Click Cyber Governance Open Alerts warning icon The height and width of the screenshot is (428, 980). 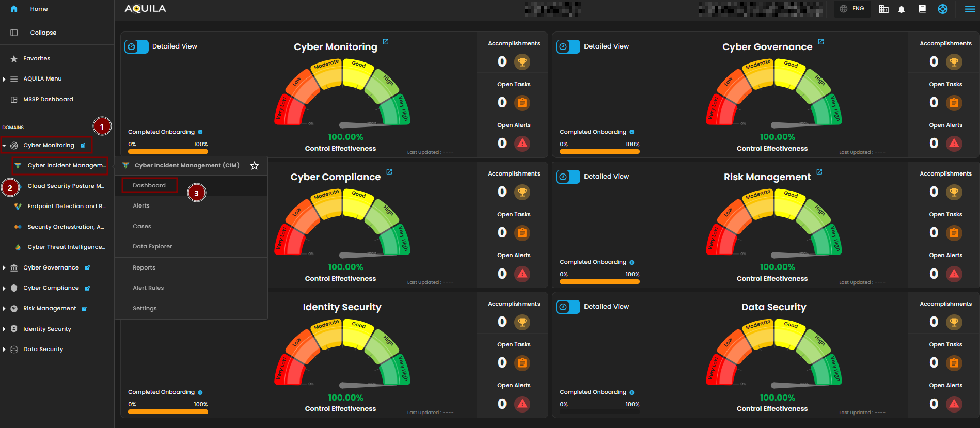pyautogui.click(x=954, y=144)
